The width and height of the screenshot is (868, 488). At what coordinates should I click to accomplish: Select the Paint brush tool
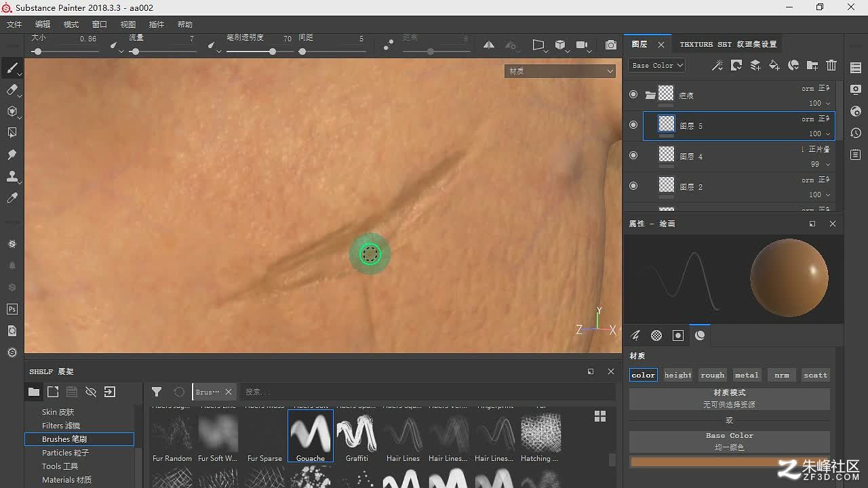12,68
